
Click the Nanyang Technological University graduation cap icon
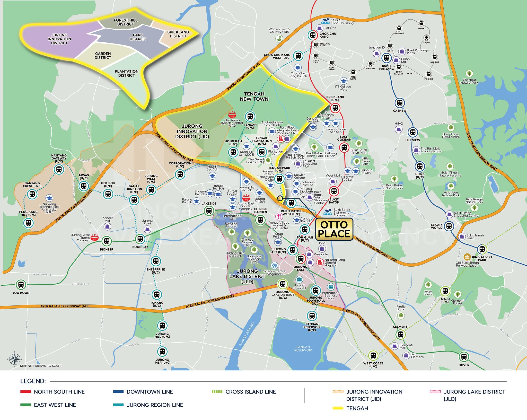(x=49, y=198)
